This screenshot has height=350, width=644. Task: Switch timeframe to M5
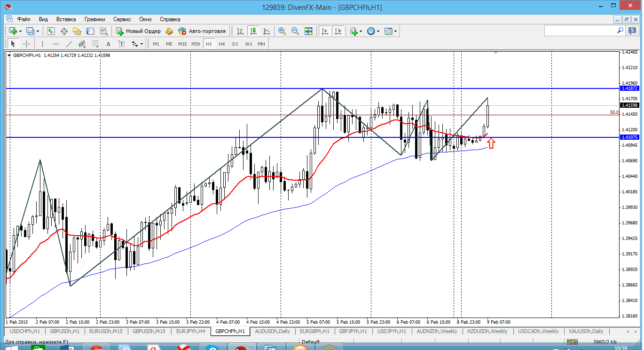click(x=169, y=44)
